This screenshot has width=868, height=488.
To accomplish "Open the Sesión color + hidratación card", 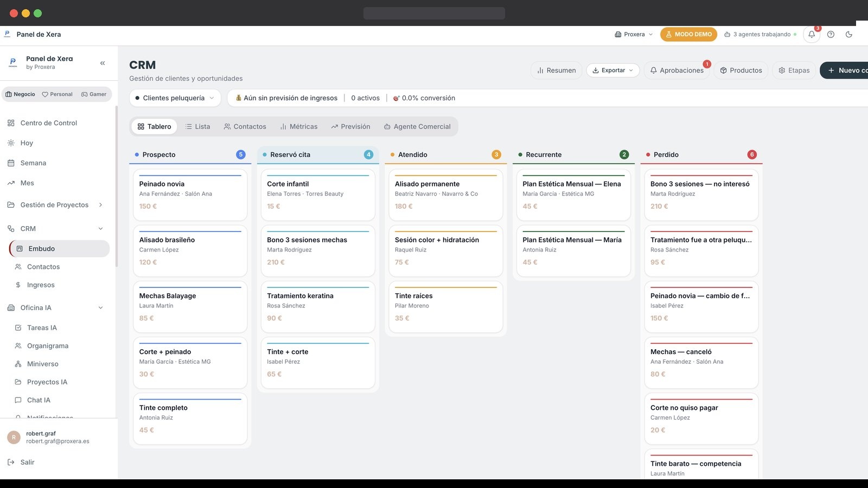I will click(x=446, y=251).
